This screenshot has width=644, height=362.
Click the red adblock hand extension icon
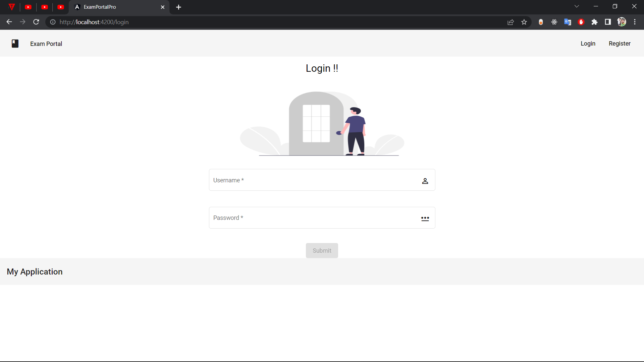point(581,22)
